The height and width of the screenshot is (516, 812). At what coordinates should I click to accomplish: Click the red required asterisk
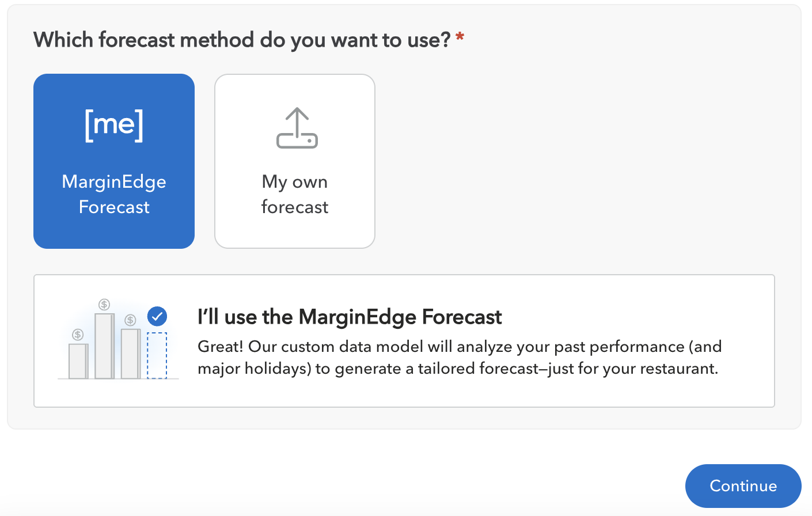(x=460, y=37)
